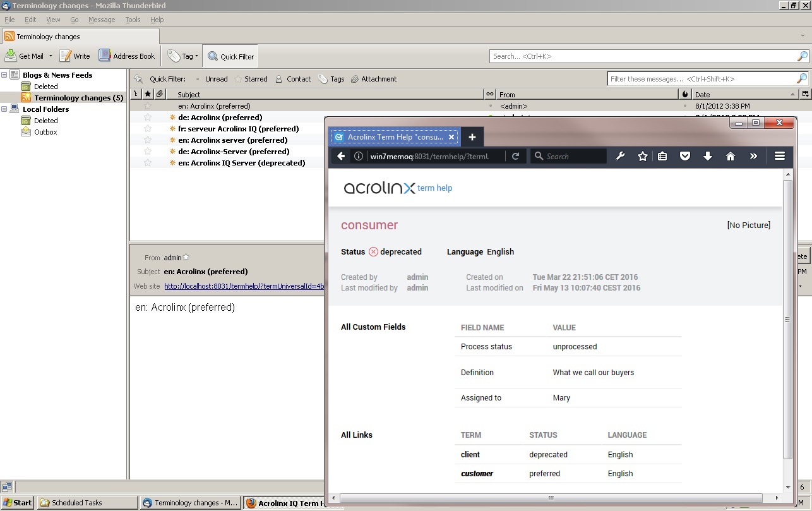Click the read status column header
The width and height of the screenshot is (812, 511).
point(490,94)
